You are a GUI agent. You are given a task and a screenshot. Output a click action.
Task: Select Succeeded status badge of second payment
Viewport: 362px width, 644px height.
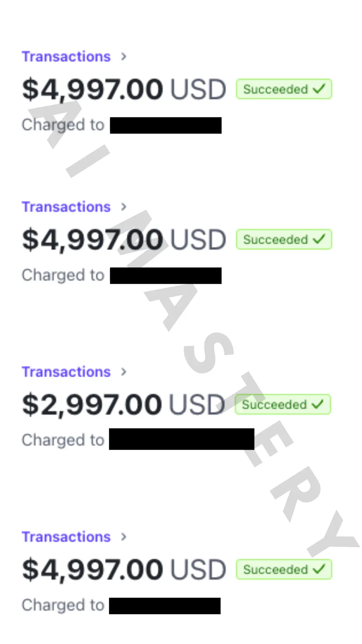pyautogui.click(x=284, y=239)
